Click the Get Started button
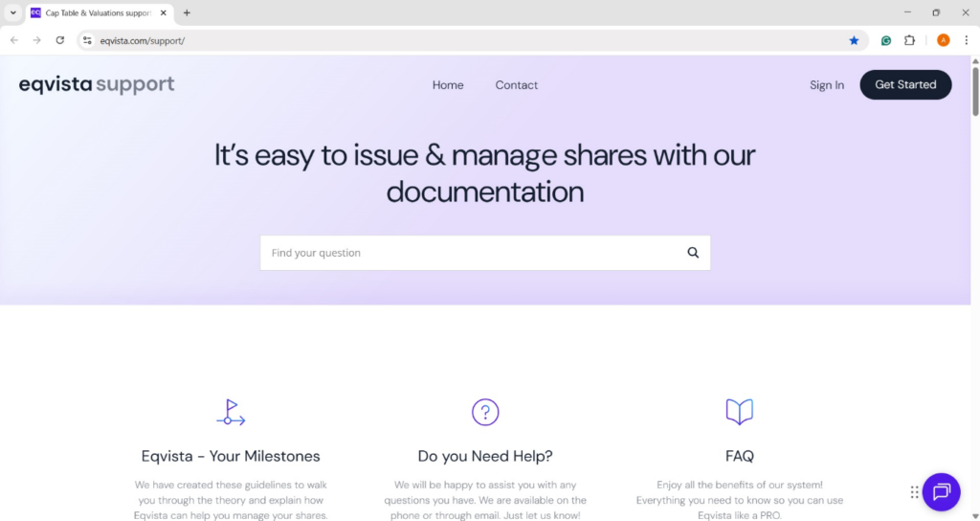Image resolution: width=980 pixels, height=521 pixels. pos(904,84)
